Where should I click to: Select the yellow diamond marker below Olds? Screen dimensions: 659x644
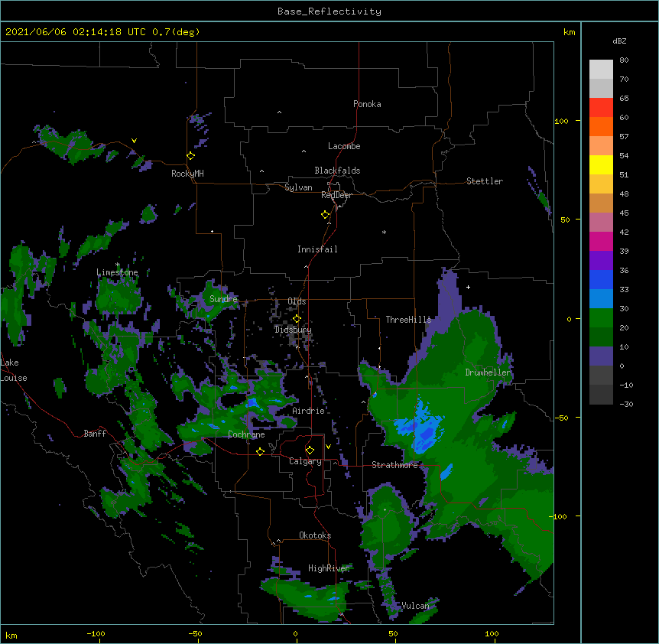(x=297, y=319)
